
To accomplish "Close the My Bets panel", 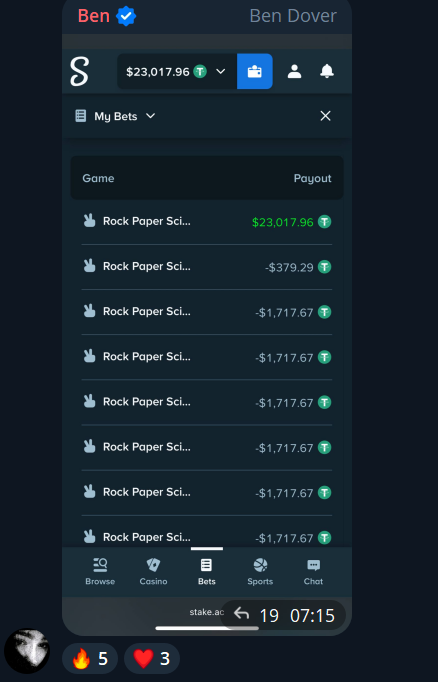I will (x=325, y=116).
